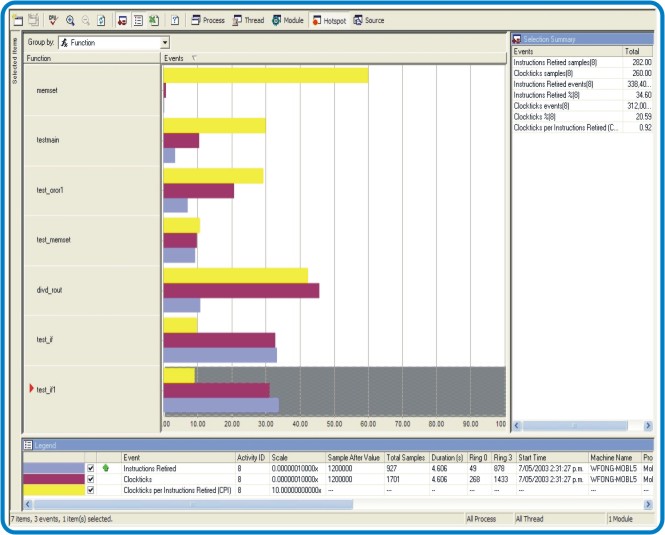Click the help question mark icon
The width and height of the screenshot is (665, 535).
point(175,20)
